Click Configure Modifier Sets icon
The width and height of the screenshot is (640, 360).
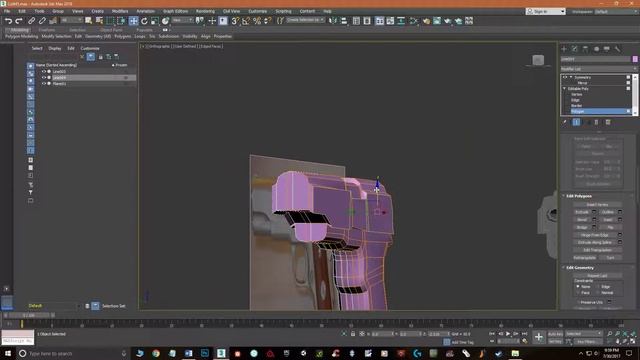click(x=608, y=122)
